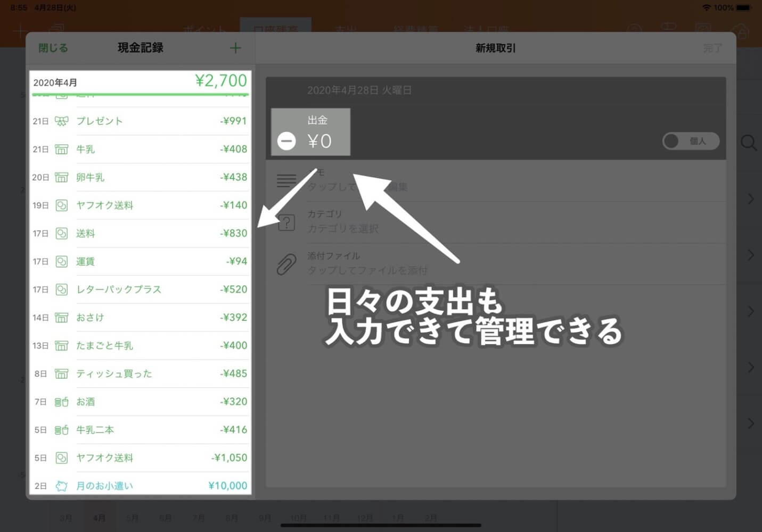762x532 pixels.
Task: Select ティッシュ買った entry -¥485
Action: point(140,373)
